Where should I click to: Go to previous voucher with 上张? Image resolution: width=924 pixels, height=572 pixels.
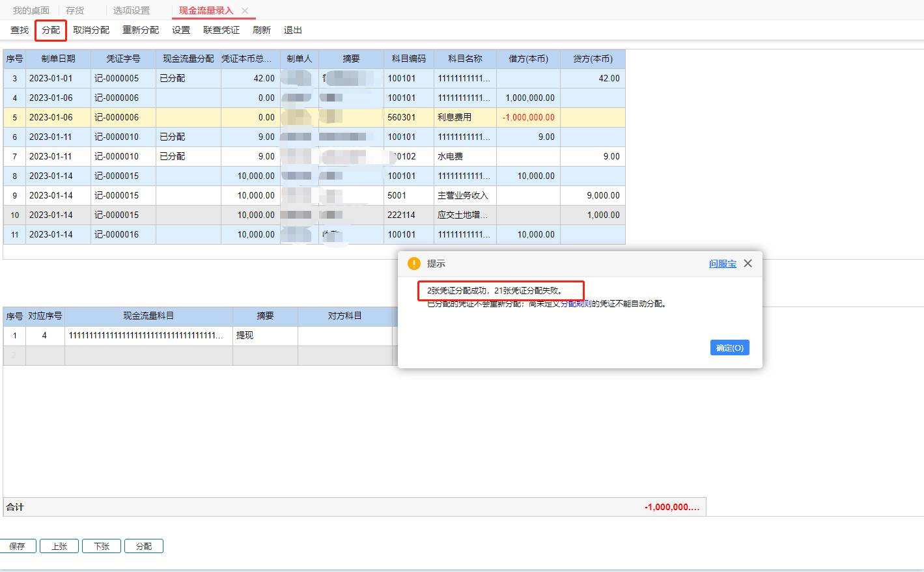59,546
